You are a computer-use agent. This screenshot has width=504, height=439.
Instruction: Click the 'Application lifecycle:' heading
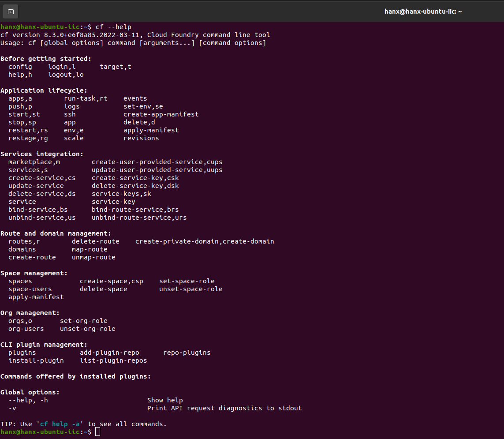click(x=44, y=90)
